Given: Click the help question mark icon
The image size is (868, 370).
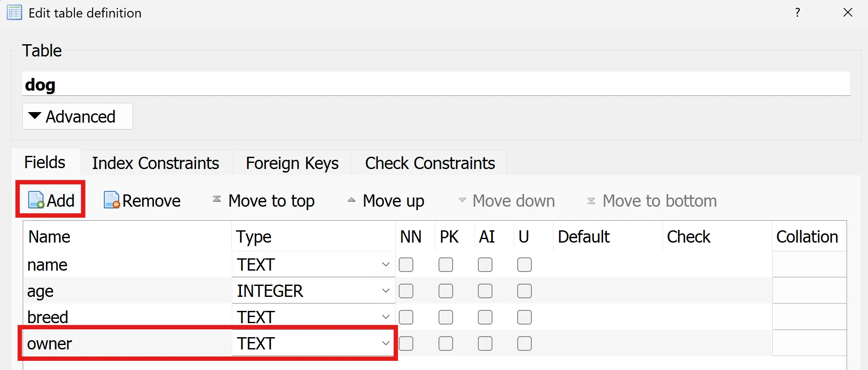Looking at the screenshot, I should coord(798,13).
